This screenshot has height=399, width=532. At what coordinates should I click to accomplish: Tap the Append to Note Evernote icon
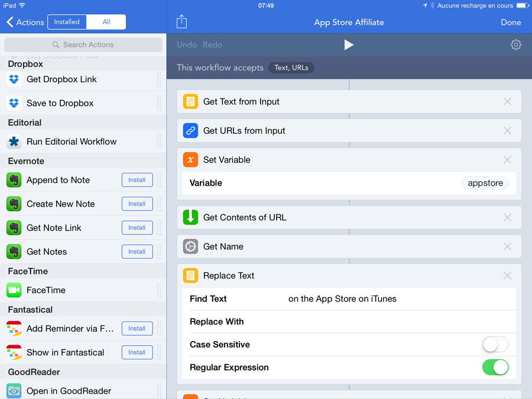pos(14,180)
